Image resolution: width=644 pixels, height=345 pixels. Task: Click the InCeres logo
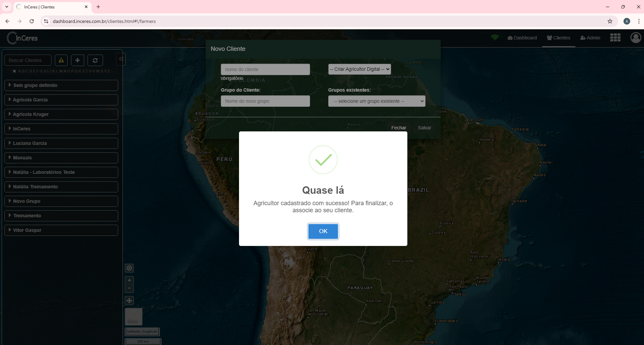[x=22, y=38]
